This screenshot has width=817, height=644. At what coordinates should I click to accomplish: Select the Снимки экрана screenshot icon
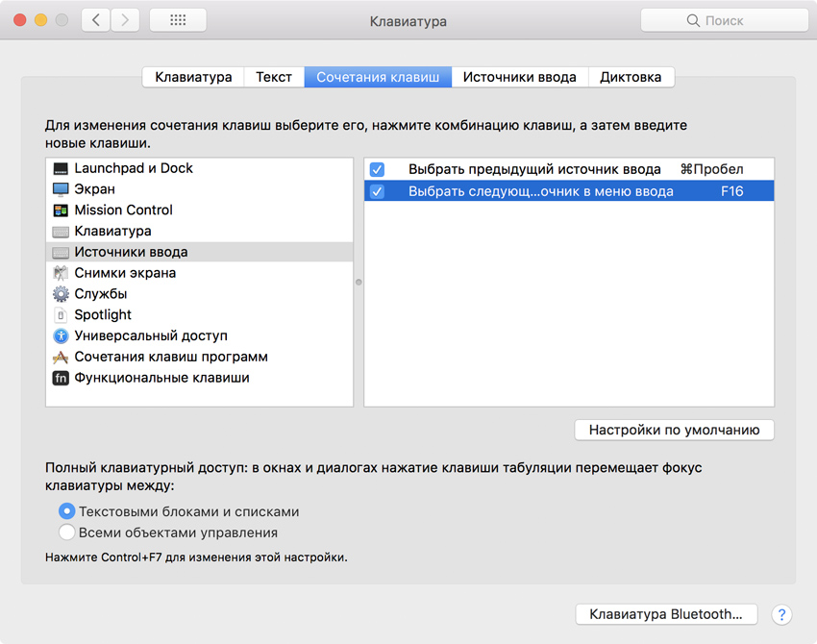[61, 273]
